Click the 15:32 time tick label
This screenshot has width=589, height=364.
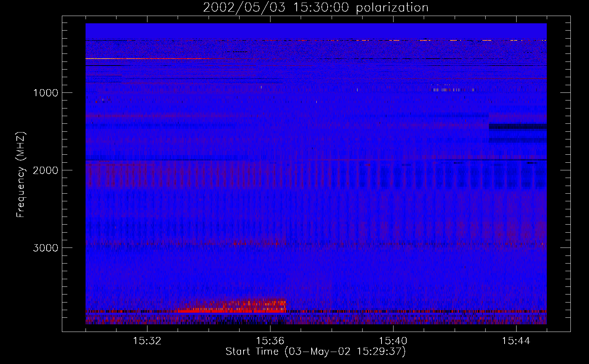click(147, 341)
